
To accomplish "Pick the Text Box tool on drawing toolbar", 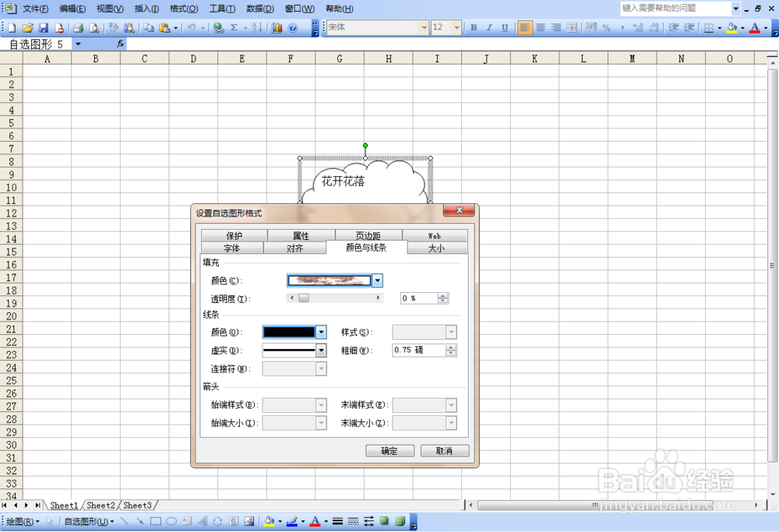I will click(x=185, y=522).
